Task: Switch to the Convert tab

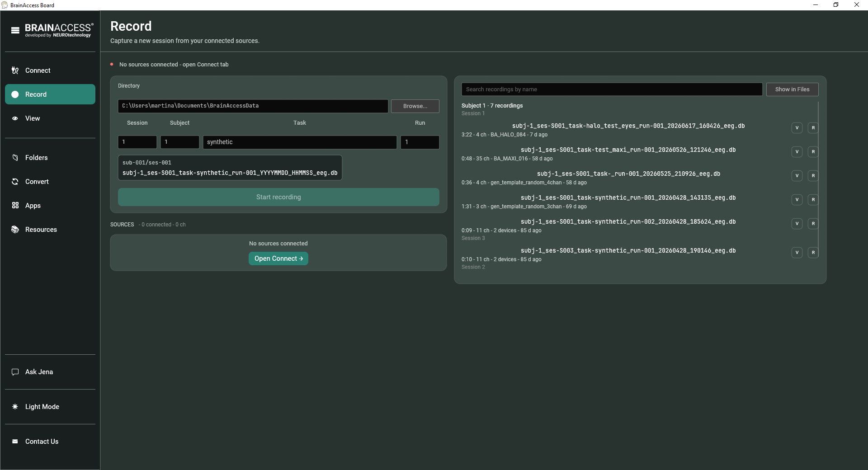Action: pyautogui.click(x=50, y=182)
